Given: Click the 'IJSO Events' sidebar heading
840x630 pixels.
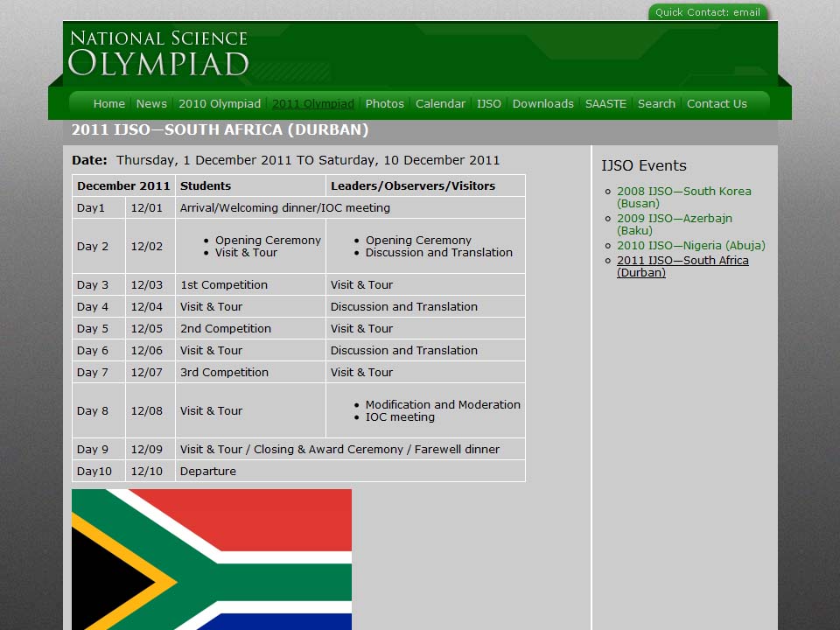Looking at the screenshot, I should pos(644,165).
